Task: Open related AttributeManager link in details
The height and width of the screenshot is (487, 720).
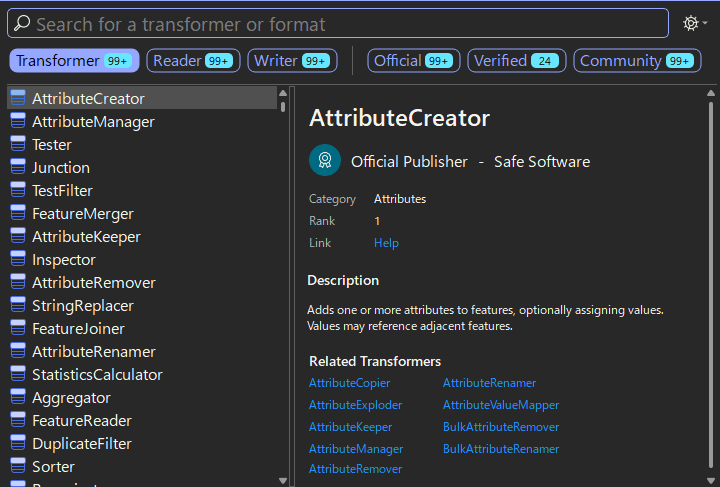Action: [x=356, y=449]
